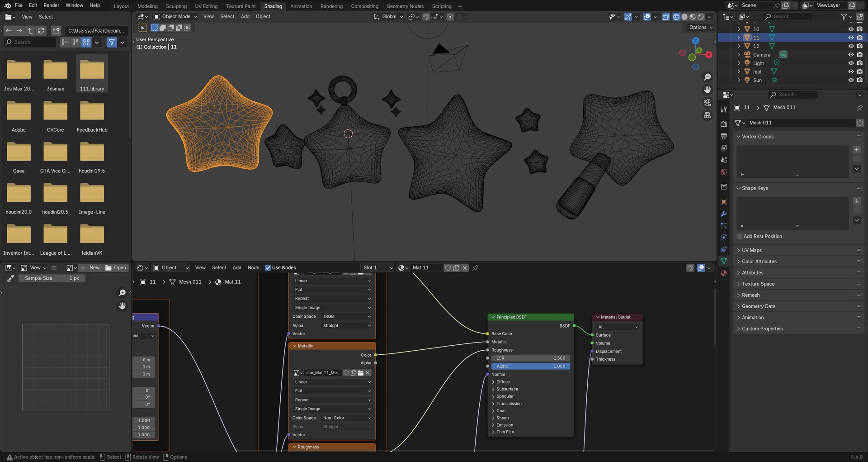Image resolution: width=868 pixels, height=462 pixels.
Task: Switch to orthographic grid view icon
Action: (708, 115)
